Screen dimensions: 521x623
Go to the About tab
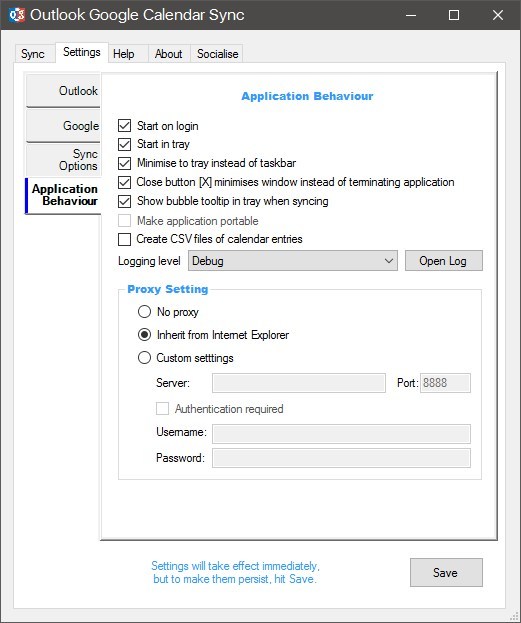pos(169,54)
